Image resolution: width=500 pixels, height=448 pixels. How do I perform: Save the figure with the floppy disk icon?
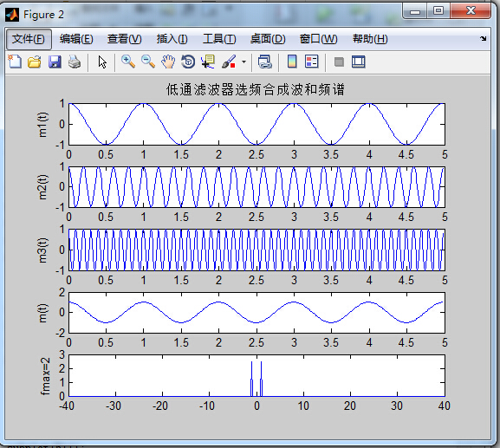coord(55,62)
